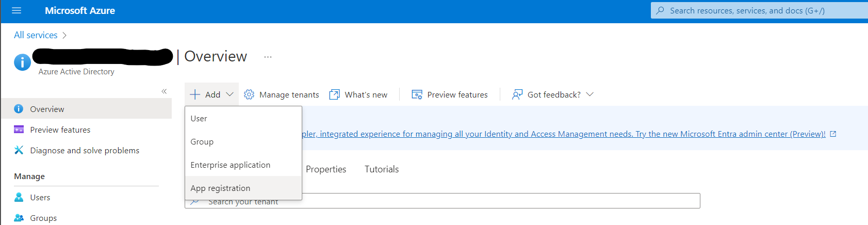
Task: Choose Enterprise application menu entry
Action: 230,165
